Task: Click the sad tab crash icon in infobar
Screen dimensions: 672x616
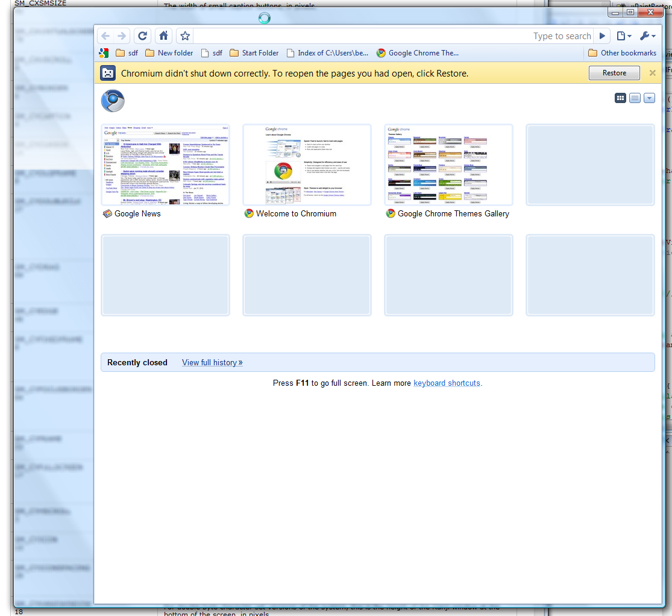Action: point(107,73)
